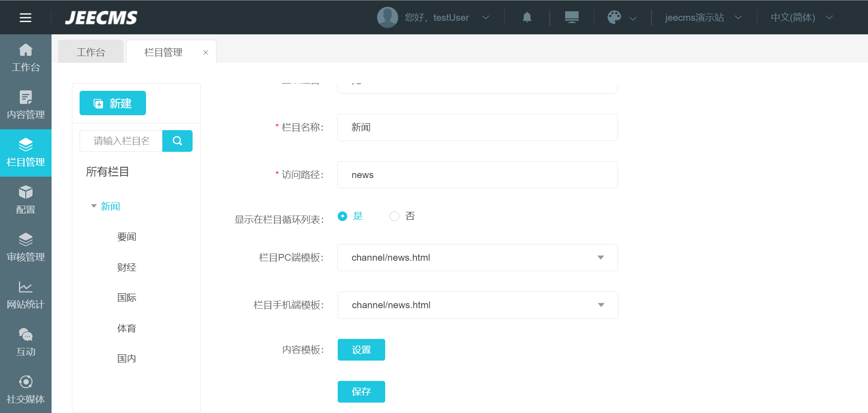Open 内容管理 in sidebar

click(x=26, y=106)
